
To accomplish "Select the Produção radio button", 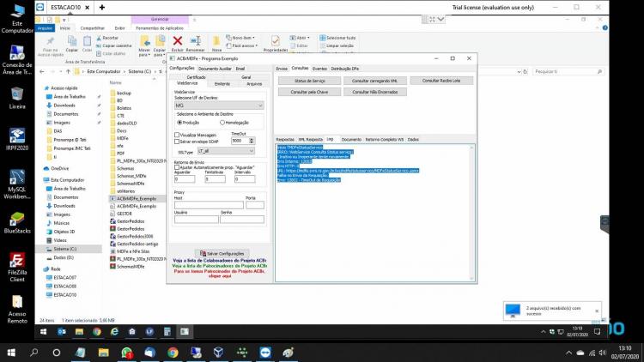I will (x=179, y=123).
